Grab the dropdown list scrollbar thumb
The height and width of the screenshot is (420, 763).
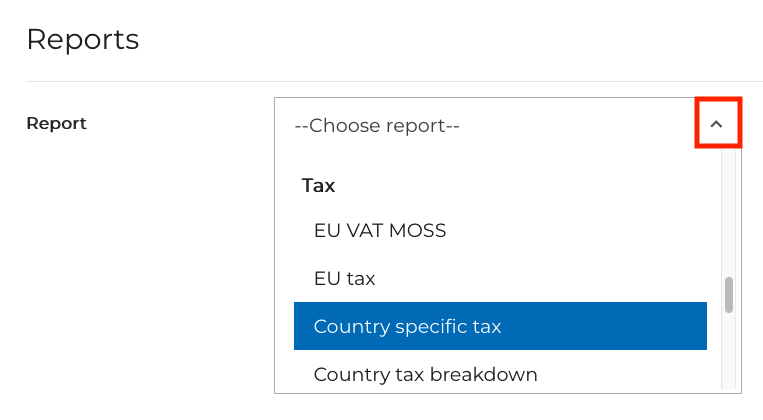[x=729, y=295]
